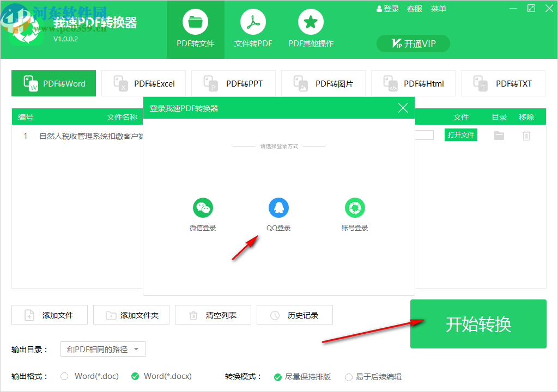
Task: Open the 菜单 menu
Action: tap(438, 8)
